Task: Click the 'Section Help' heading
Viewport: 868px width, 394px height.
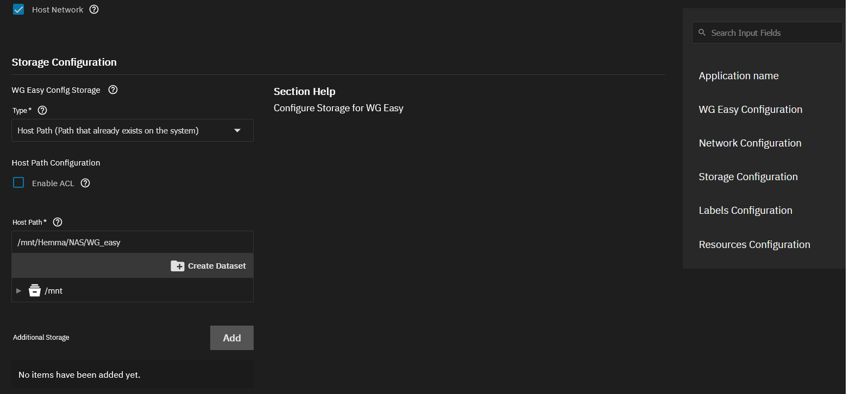Action: [x=304, y=91]
